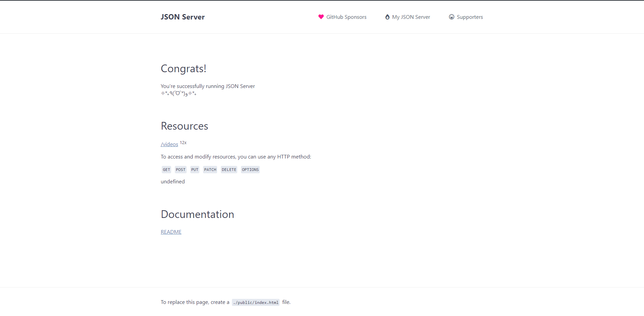
Task: Click the POST method tag
Action: (x=181, y=170)
